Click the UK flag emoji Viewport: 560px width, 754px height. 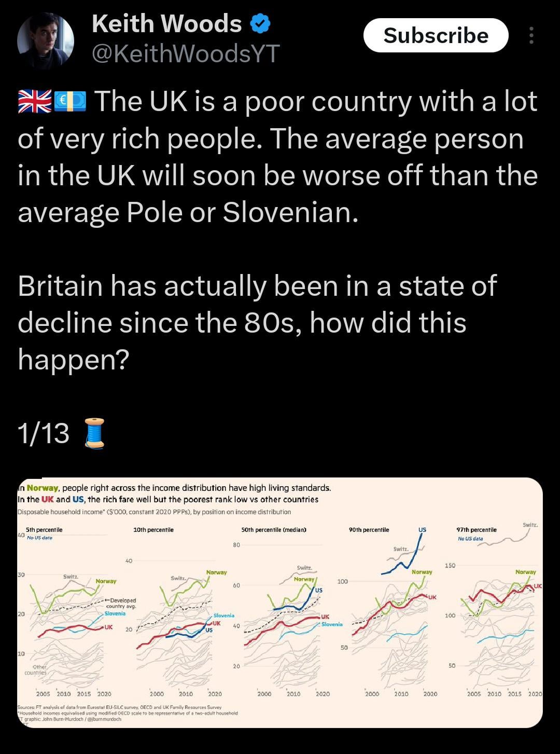point(34,101)
